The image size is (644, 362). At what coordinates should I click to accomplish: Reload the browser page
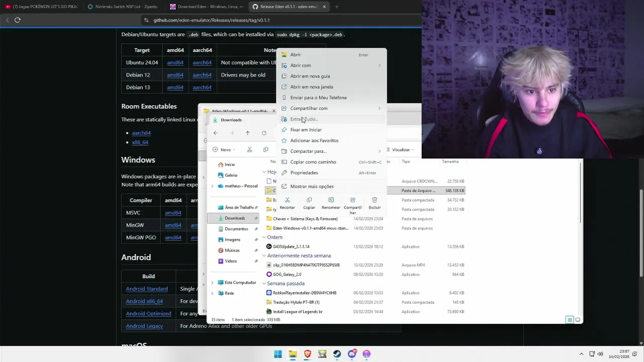18,20
